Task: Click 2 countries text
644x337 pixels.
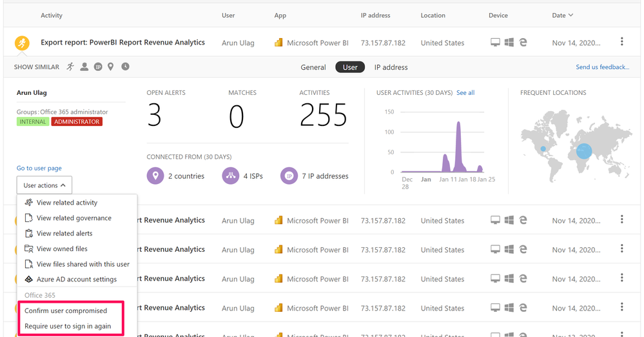Action: pyautogui.click(x=186, y=176)
